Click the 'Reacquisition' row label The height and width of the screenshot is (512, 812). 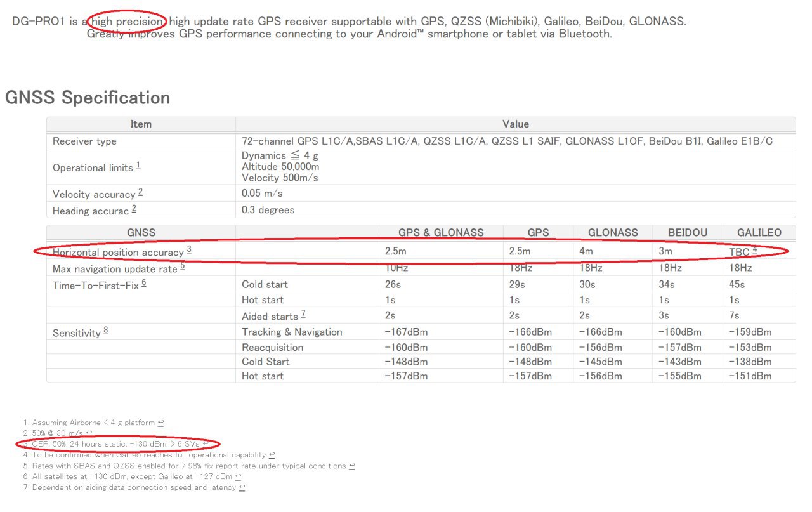click(273, 348)
